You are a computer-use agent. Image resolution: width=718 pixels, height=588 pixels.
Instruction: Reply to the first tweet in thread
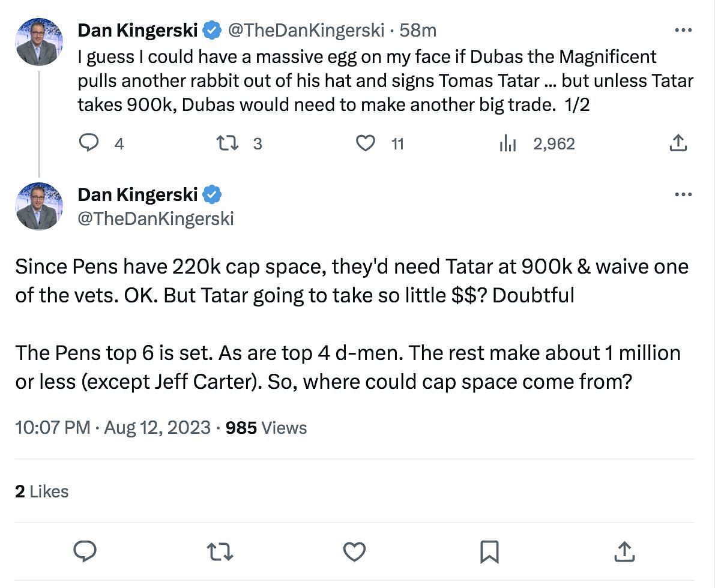point(89,143)
